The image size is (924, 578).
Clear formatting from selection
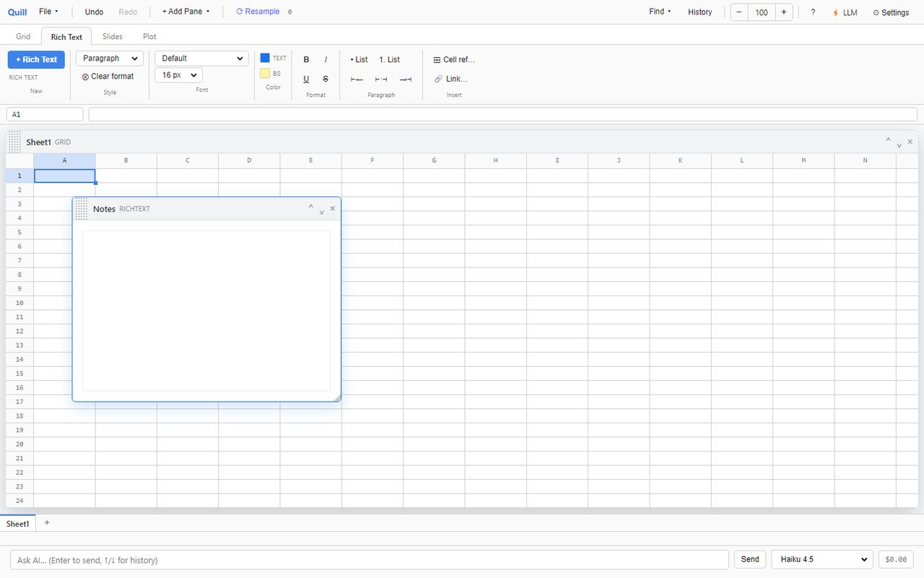click(108, 77)
